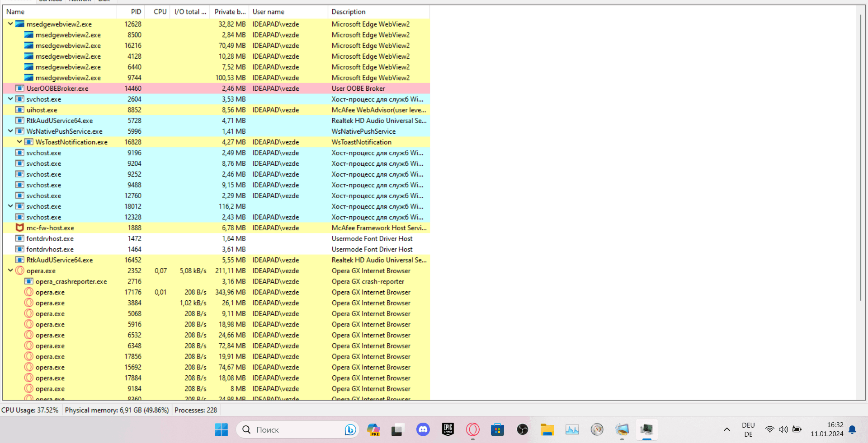The image size is (868, 443).
Task: Open Copilot preview from the taskbar
Action: 373,429
